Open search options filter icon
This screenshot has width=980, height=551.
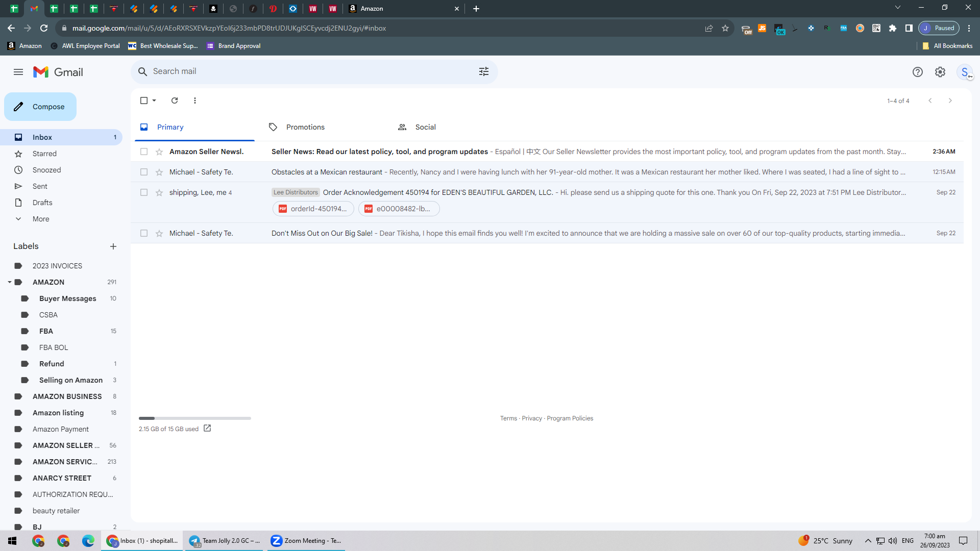pos(484,71)
